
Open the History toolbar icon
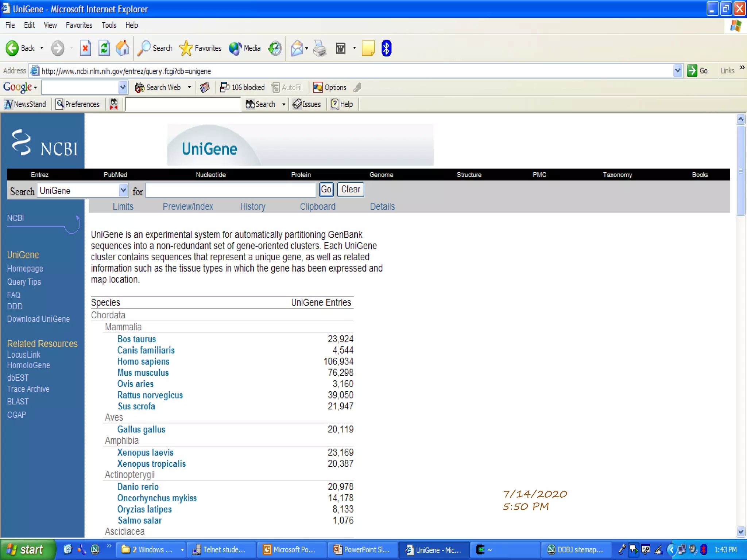point(275,48)
